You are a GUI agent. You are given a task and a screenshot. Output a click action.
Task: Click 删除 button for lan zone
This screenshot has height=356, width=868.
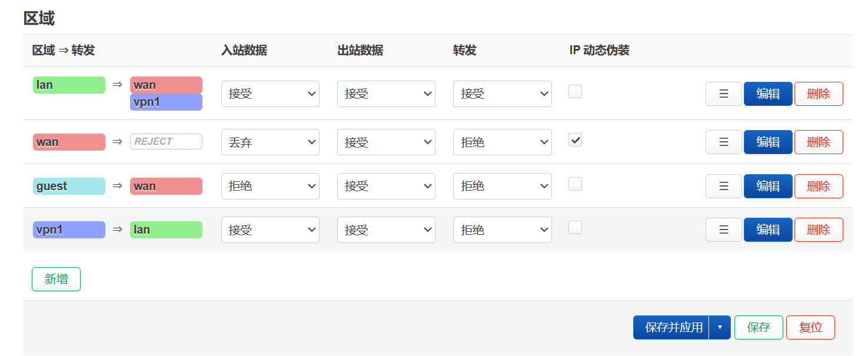click(x=819, y=94)
